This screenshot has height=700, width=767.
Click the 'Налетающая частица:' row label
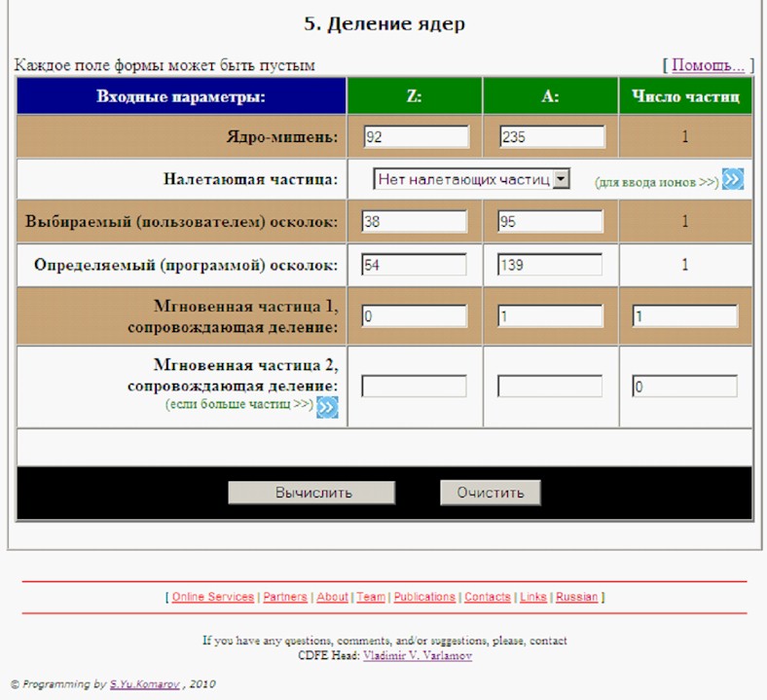coord(250,179)
